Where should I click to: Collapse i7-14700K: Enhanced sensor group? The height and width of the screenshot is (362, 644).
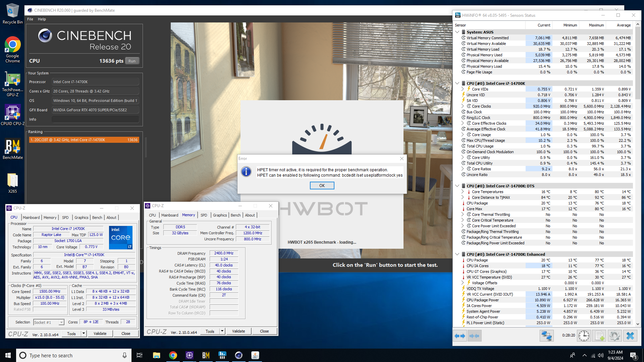[457, 254]
